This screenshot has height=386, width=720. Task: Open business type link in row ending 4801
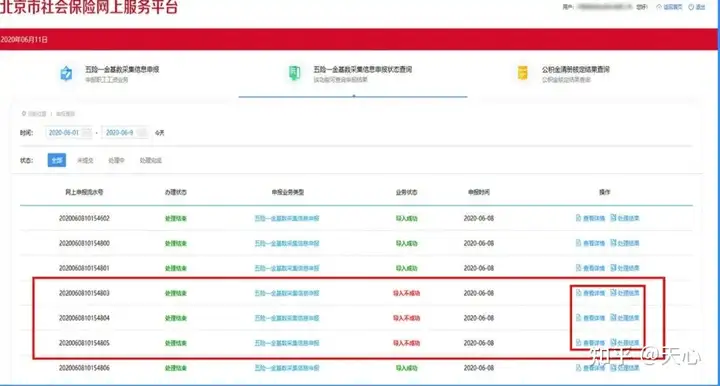click(x=287, y=268)
